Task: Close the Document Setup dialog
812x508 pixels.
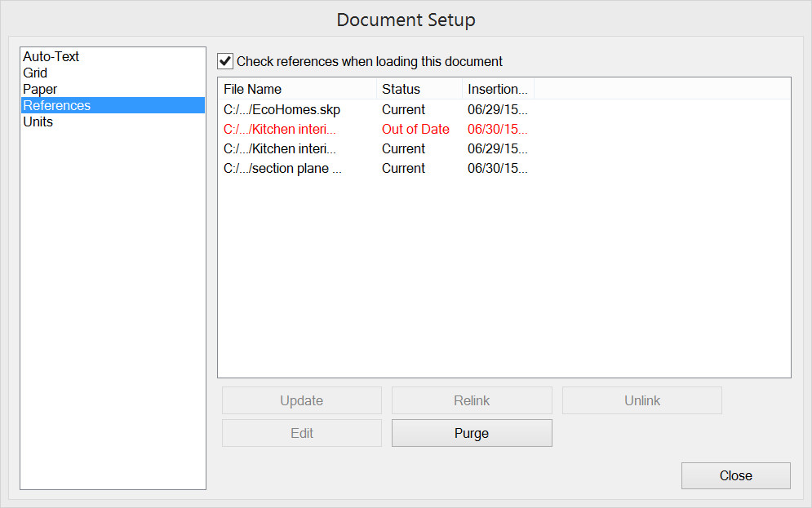Action: [735, 475]
